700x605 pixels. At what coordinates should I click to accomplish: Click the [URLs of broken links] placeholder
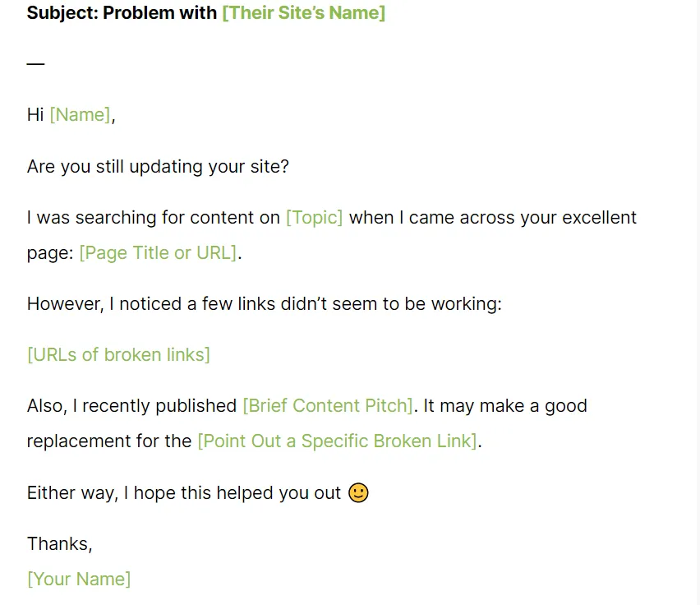point(118,354)
